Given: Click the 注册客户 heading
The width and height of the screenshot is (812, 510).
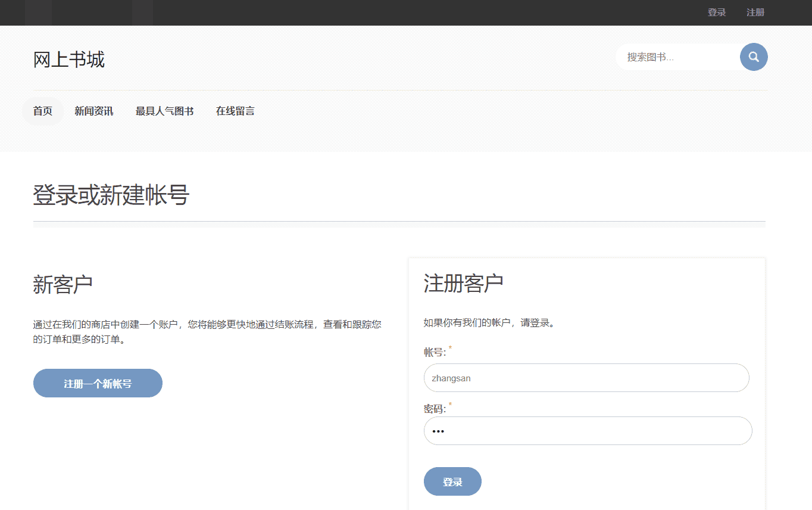Looking at the screenshot, I should click(x=464, y=283).
